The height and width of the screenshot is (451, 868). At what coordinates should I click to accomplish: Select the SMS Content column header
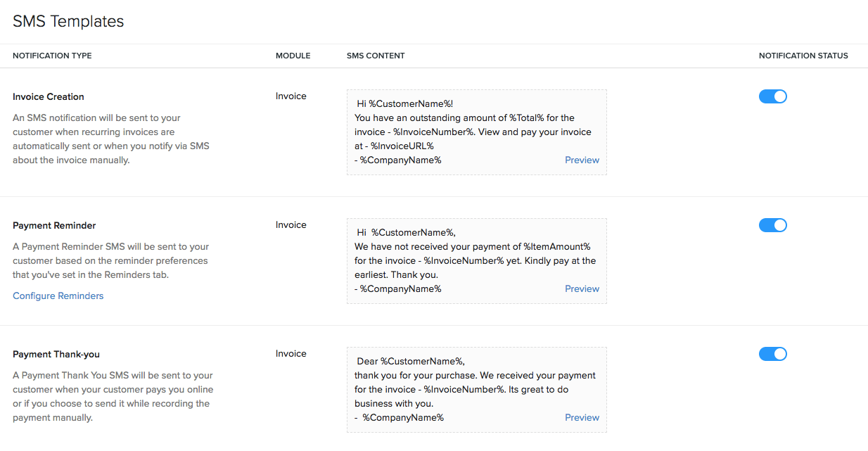[x=376, y=56]
